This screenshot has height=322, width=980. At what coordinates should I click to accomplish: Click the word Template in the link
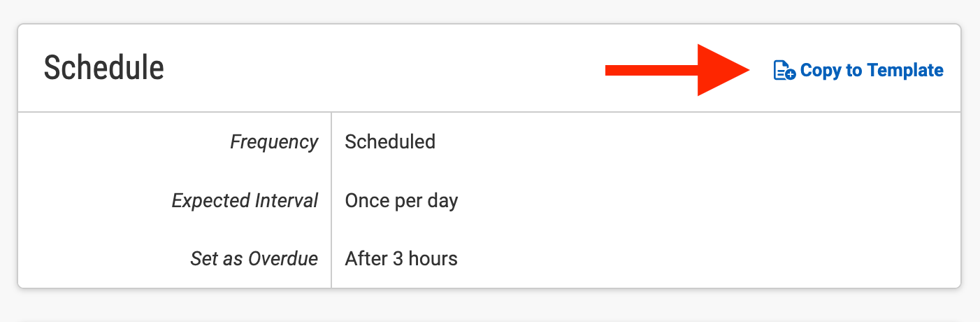(905, 71)
